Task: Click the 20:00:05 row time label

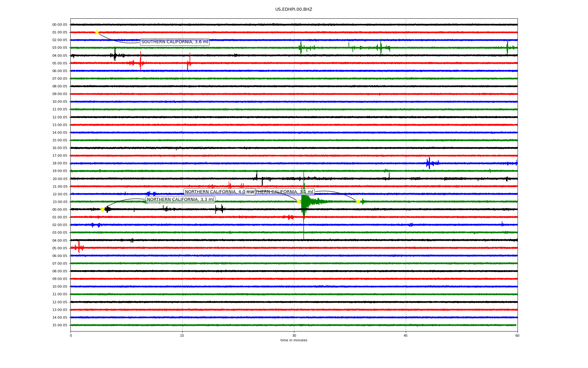Action: point(60,179)
